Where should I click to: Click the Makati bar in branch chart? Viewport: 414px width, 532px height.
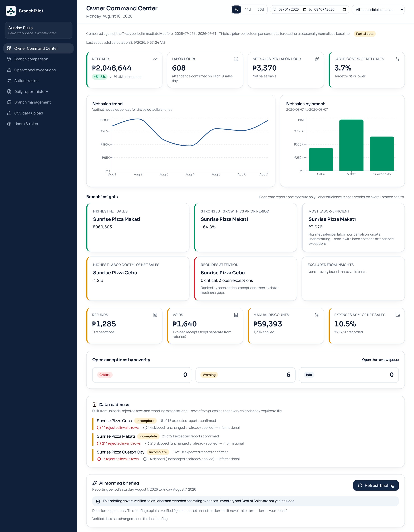tap(351, 145)
